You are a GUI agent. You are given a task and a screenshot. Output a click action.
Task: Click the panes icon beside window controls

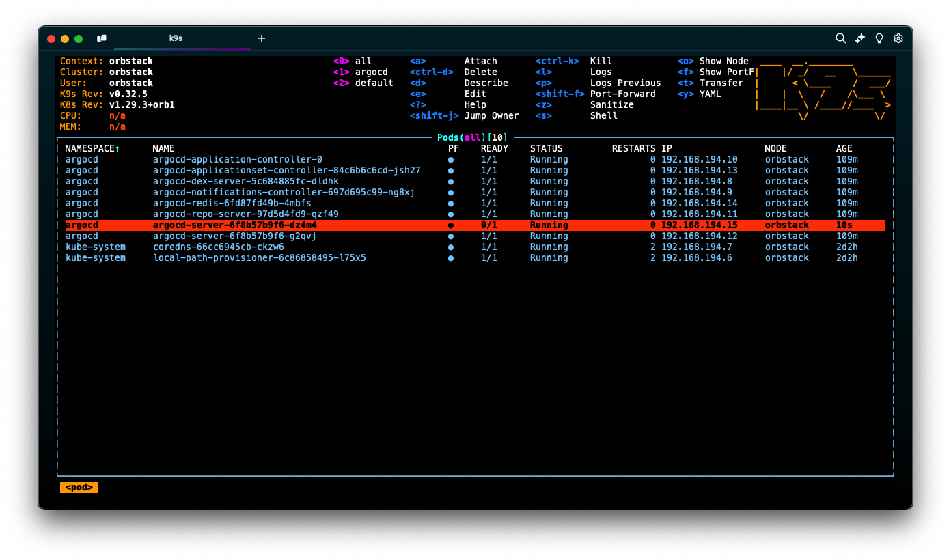pos(102,38)
